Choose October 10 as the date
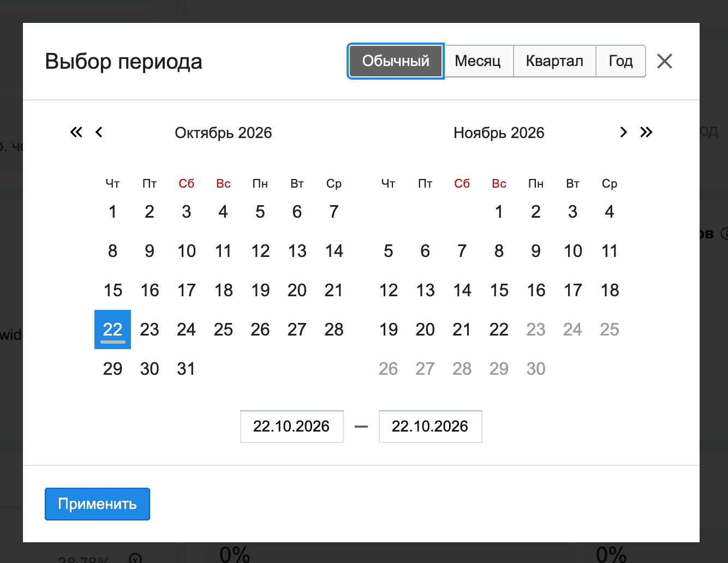The height and width of the screenshot is (563, 728). (x=187, y=251)
